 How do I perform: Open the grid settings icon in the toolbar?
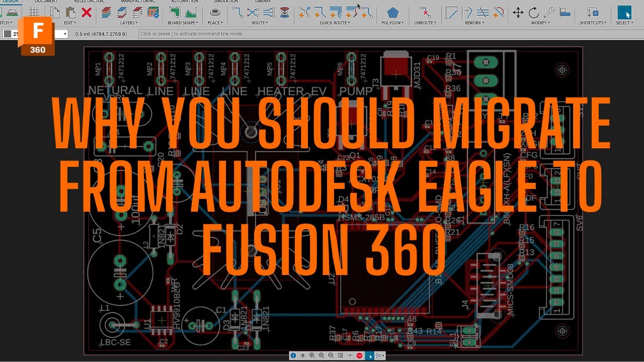[x=34, y=13]
